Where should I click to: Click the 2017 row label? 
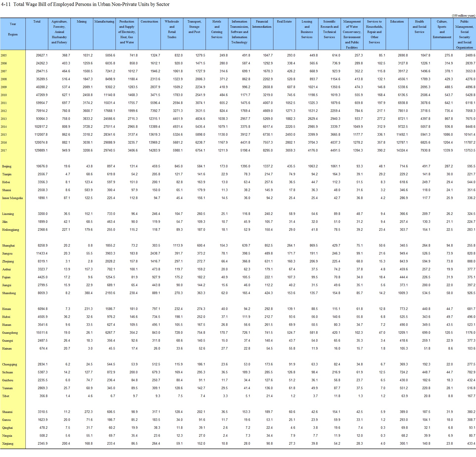click(4, 151)
